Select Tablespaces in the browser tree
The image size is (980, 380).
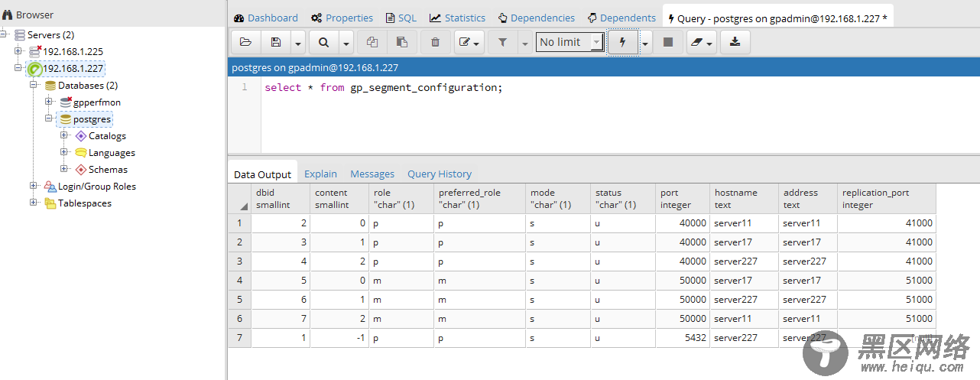[x=85, y=203]
